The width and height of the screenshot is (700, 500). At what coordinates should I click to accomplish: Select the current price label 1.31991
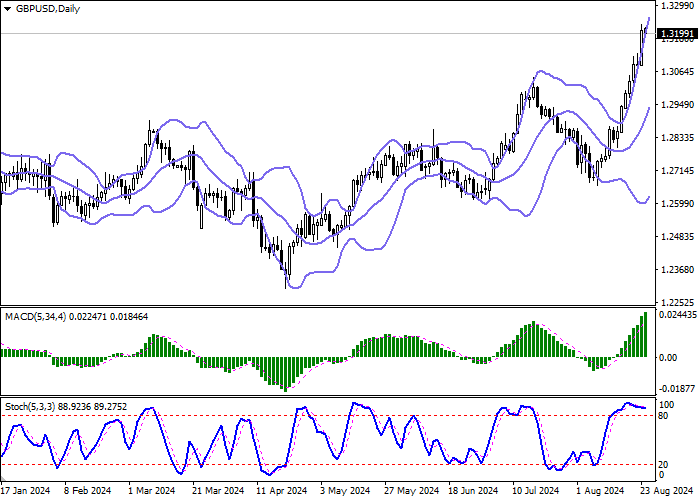pos(678,34)
